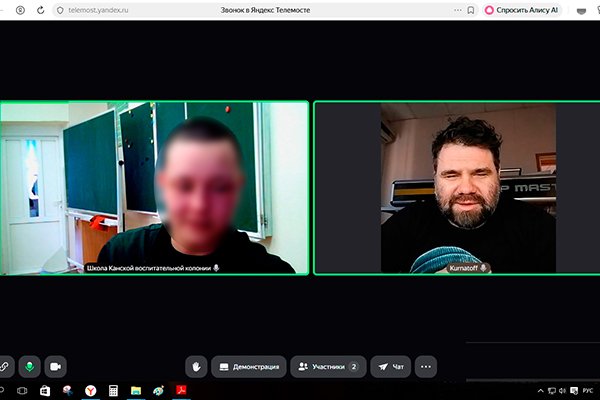Mute the microphone with the green mic button
Screen dimensions: 600x400
(29, 367)
